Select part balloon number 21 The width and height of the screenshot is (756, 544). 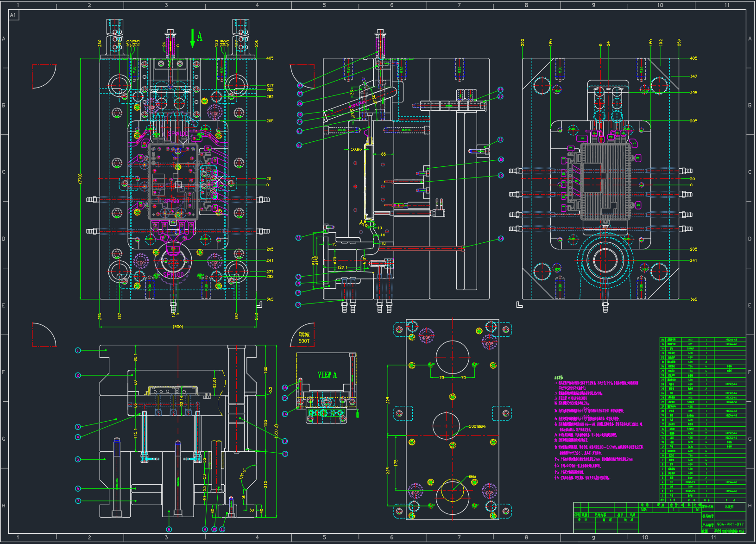(298, 238)
